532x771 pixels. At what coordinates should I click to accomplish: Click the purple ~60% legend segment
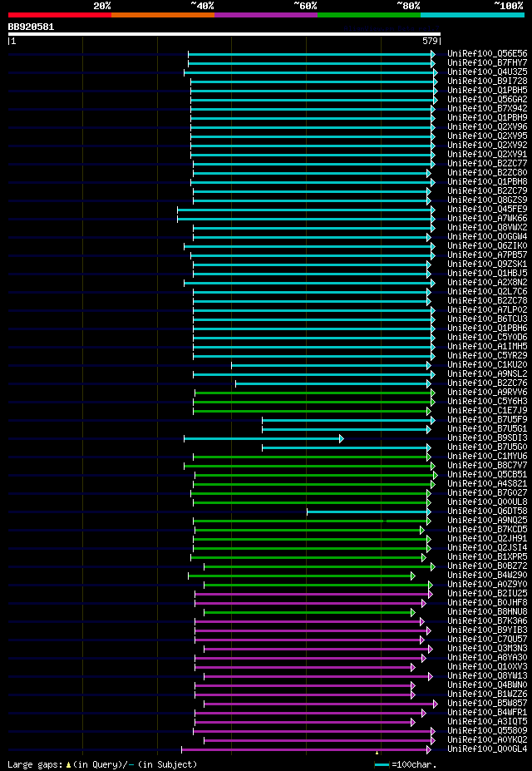[x=266, y=15]
